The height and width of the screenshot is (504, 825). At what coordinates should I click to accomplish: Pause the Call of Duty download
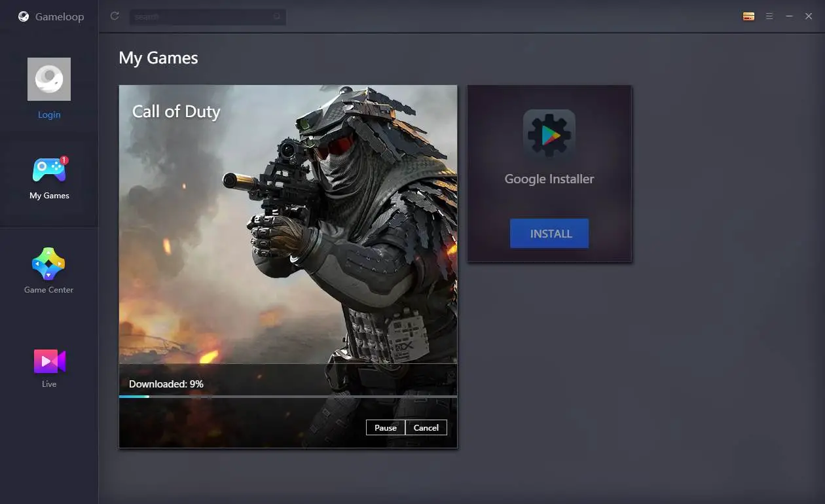point(386,427)
